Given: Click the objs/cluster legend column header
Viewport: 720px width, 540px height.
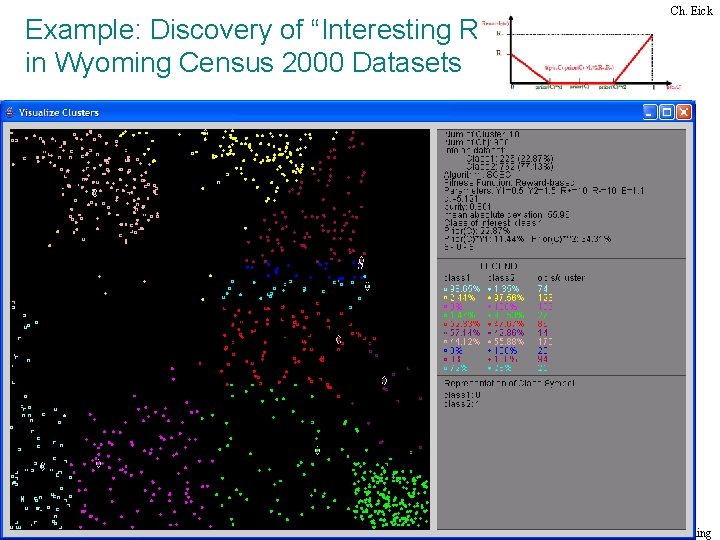Looking at the screenshot, I should 561,278.
